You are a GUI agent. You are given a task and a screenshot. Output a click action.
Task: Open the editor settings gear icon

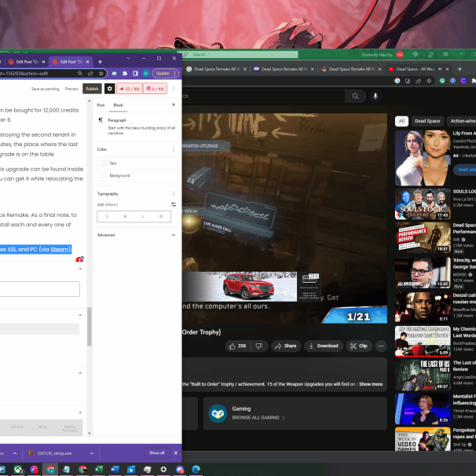tap(110, 89)
